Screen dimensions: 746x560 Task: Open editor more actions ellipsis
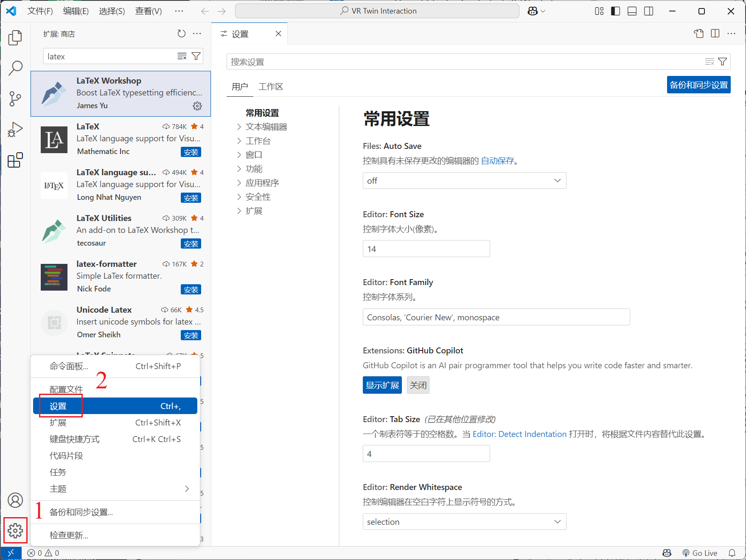click(x=732, y=34)
